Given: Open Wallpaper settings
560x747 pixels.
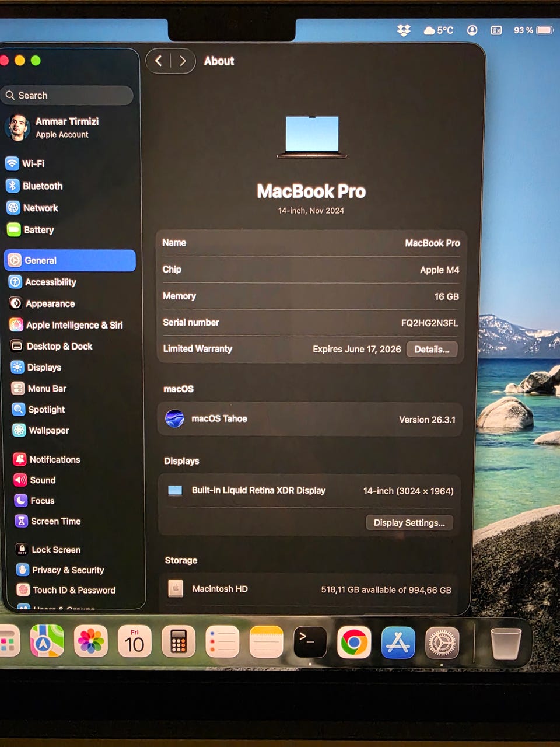Looking at the screenshot, I should (x=41, y=430).
